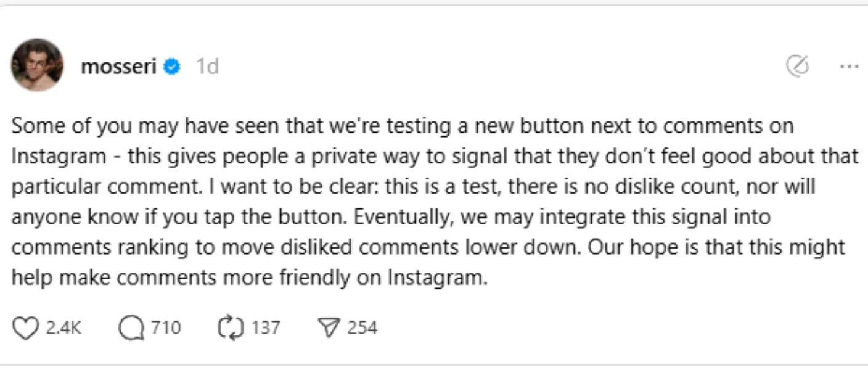Repost using the looping arrows icon

231,328
